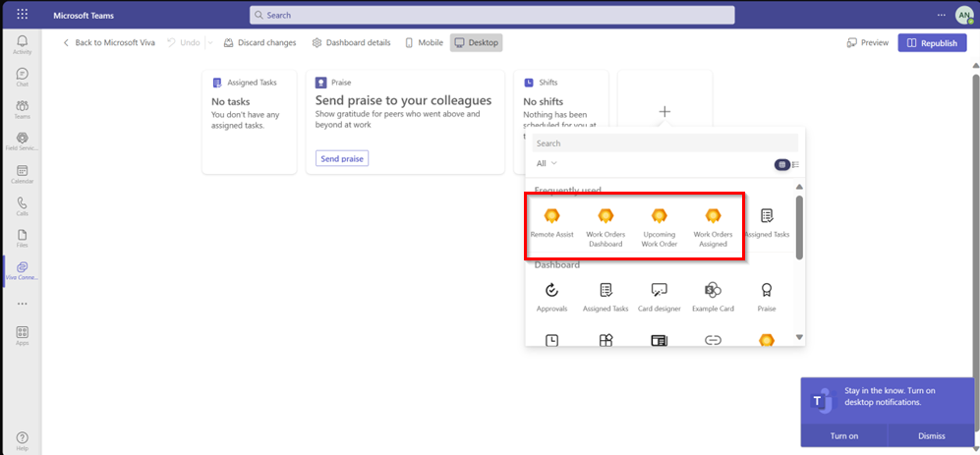The image size is (980, 455).
Task: Discard changes to the dashboard
Action: pos(260,42)
